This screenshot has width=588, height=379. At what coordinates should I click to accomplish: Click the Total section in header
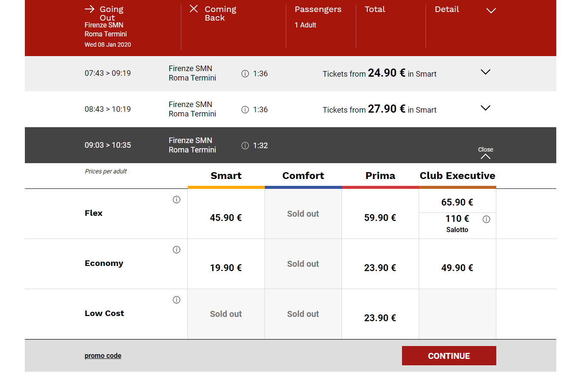pyautogui.click(x=391, y=27)
